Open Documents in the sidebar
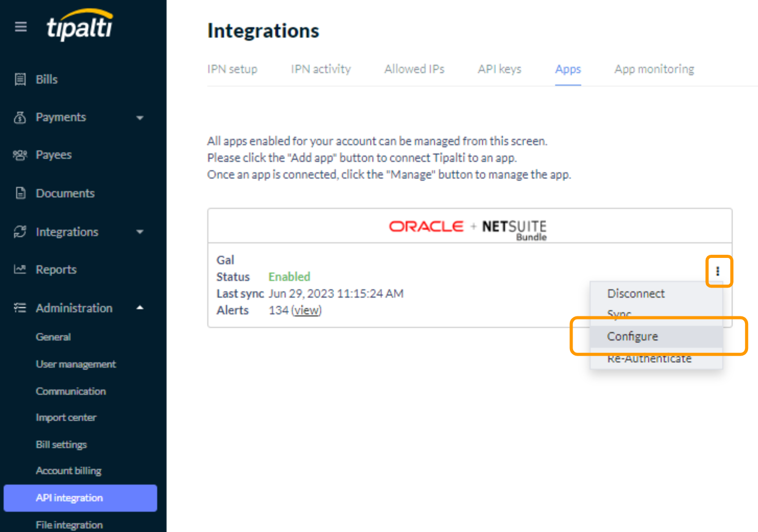The height and width of the screenshot is (532, 758). point(65,193)
